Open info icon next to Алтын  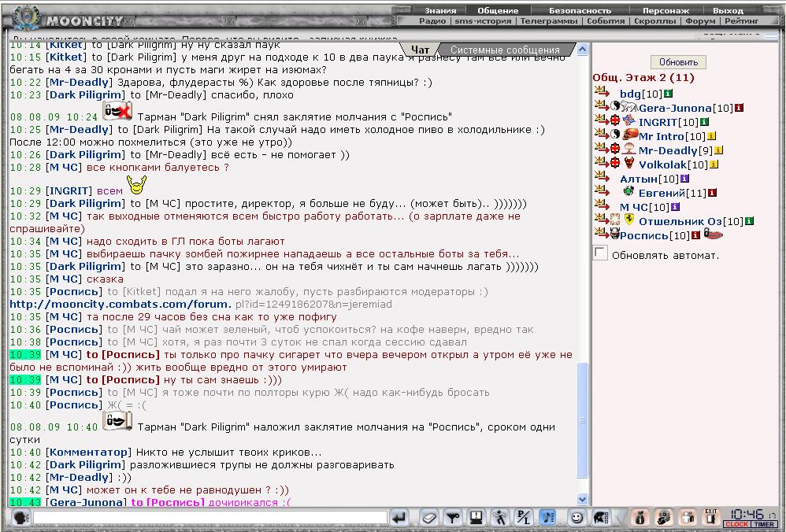pos(684,179)
